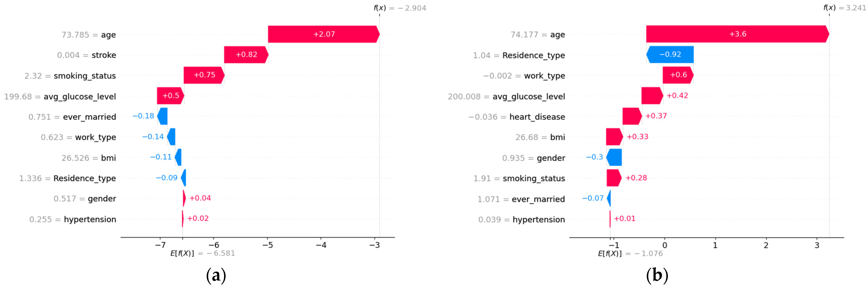Click the f(x) = 3.241 annotation

point(844,8)
